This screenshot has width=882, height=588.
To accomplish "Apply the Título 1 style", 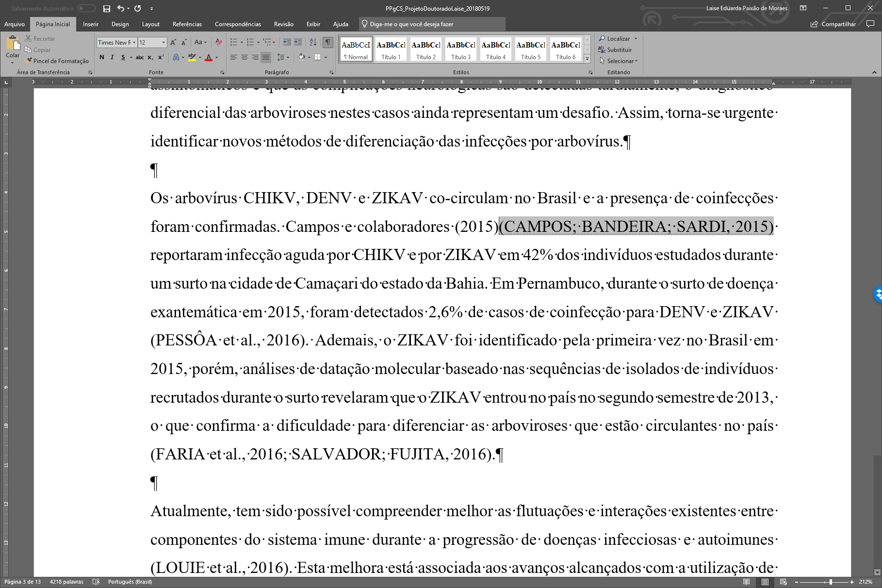I will pyautogui.click(x=391, y=49).
